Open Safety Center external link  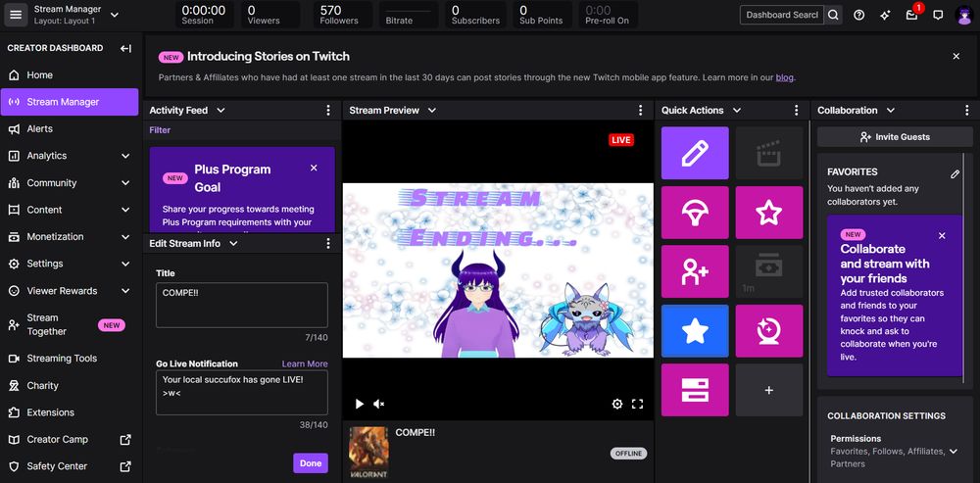[70, 466]
